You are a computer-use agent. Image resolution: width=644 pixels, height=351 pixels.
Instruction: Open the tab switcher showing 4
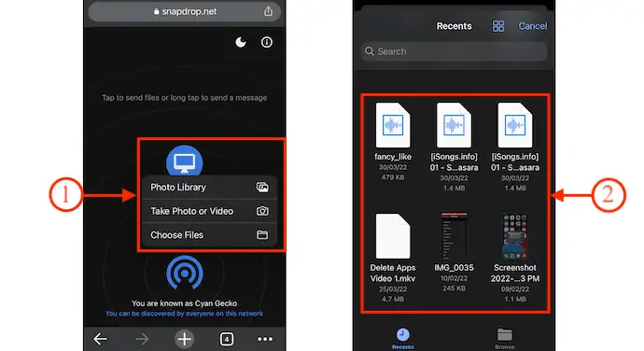pyautogui.click(x=227, y=339)
